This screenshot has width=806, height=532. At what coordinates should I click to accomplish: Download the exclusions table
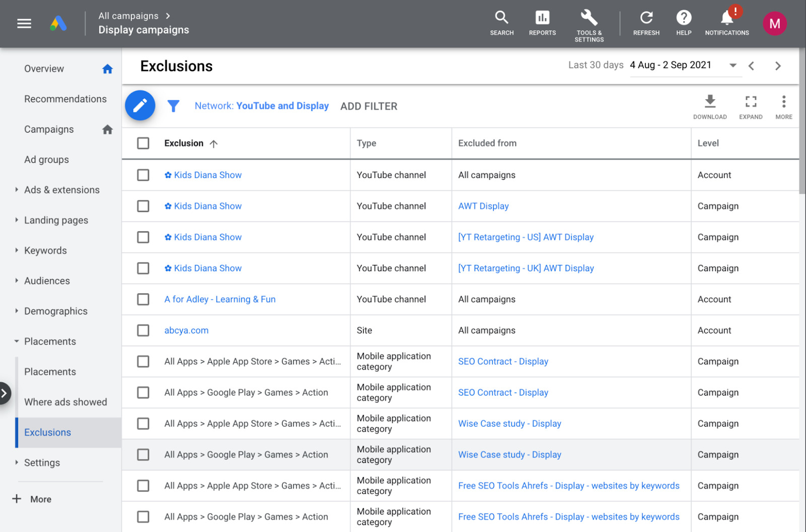(x=710, y=102)
